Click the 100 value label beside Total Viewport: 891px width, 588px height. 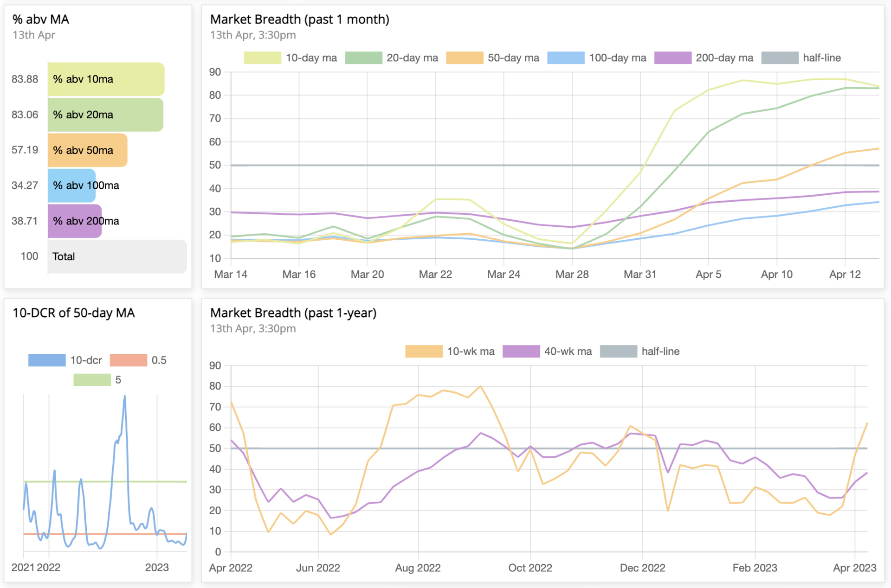30,256
